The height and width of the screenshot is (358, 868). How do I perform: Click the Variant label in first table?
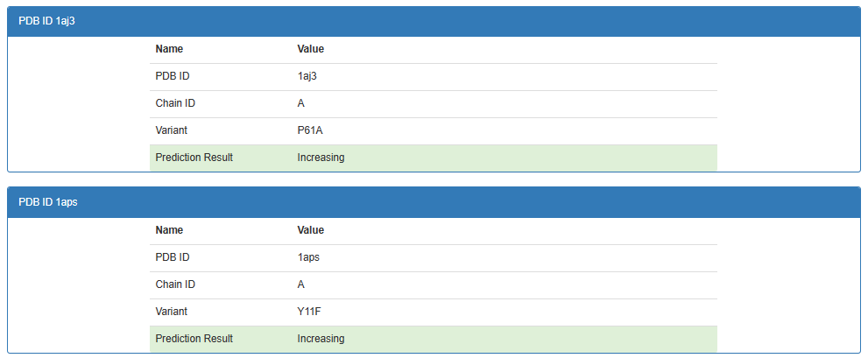(x=171, y=130)
